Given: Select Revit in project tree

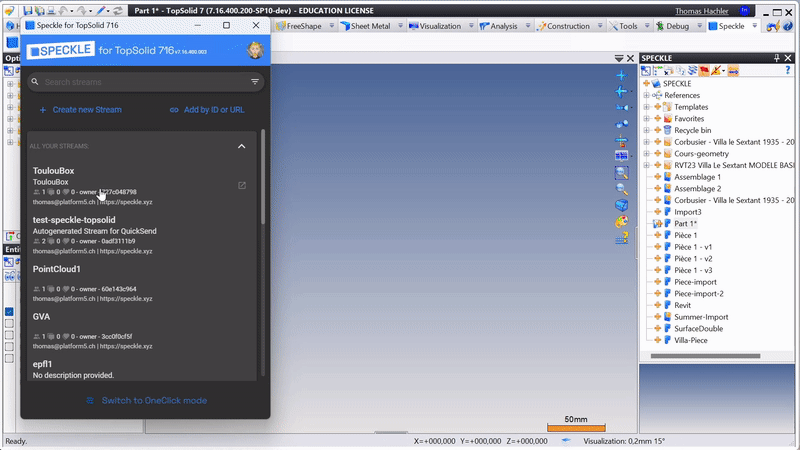Looking at the screenshot, I should pyautogui.click(x=682, y=305).
